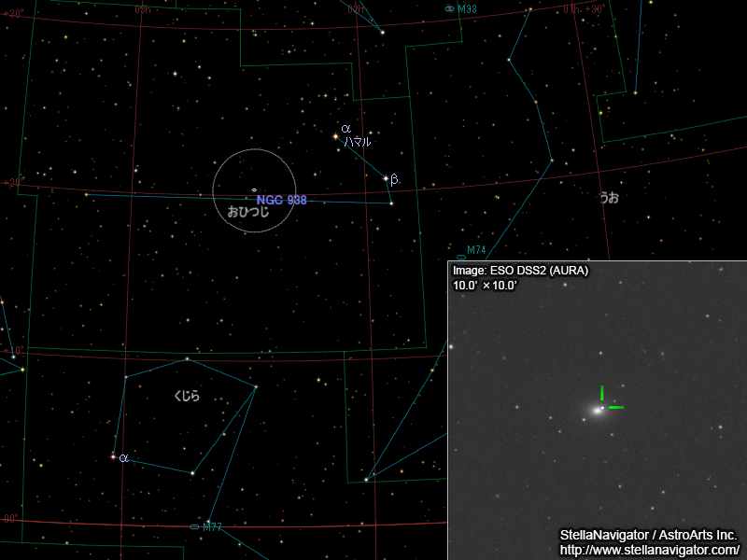The width and height of the screenshot is (747, 560).
Task: Select the small NGC 938 object ellipse
Action: (x=254, y=189)
